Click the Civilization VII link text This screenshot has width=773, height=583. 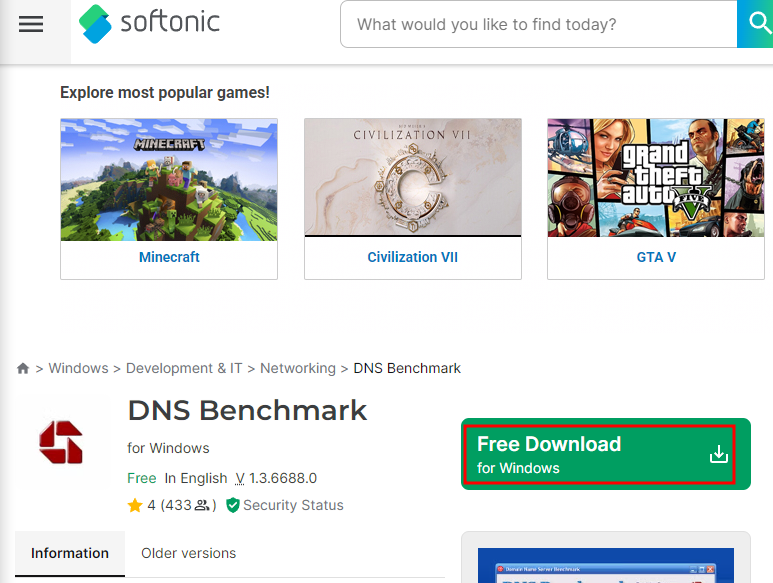tap(413, 257)
